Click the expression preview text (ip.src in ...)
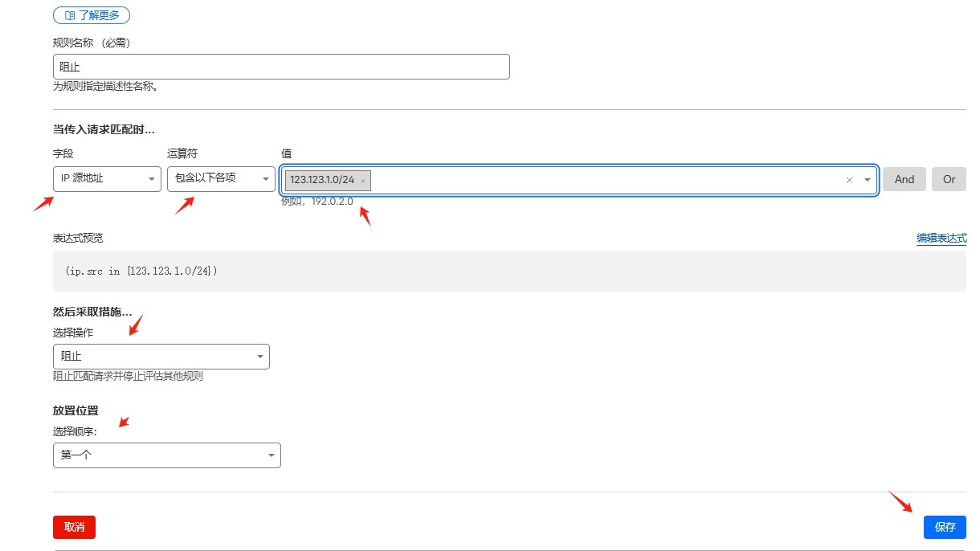The image size is (980, 551). (x=141, y=271)
